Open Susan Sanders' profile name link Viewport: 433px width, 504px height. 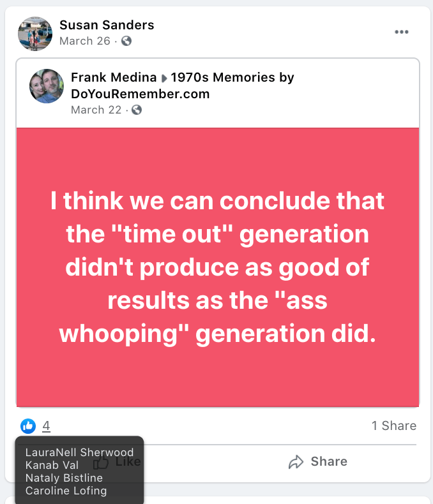(107, 26)
